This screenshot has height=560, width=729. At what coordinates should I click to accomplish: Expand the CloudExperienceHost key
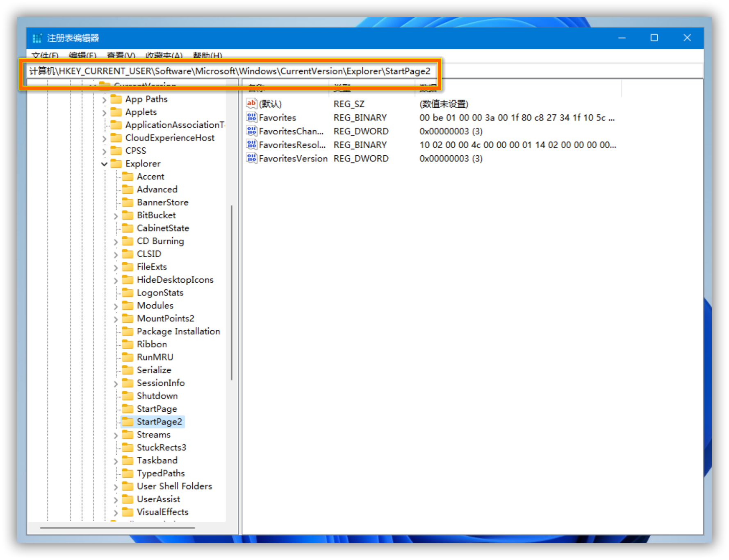point(104,138)
